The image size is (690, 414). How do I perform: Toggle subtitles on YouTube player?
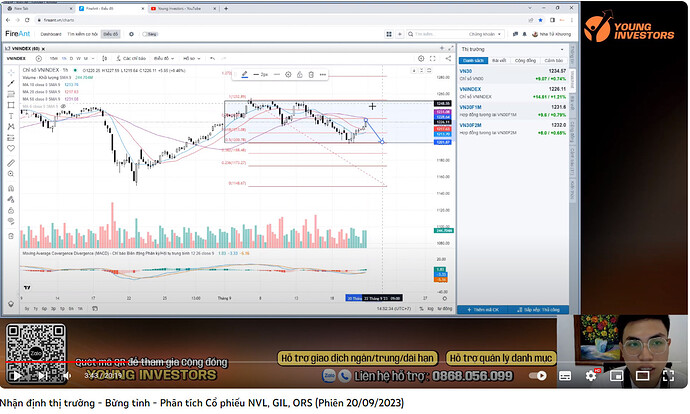tap(565, 376)
